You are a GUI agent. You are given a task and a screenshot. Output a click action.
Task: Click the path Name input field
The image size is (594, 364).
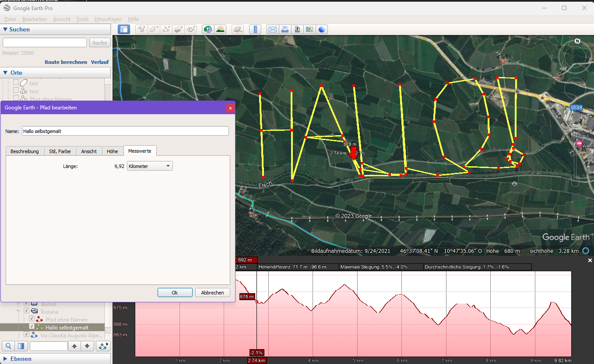click(125, 131)
